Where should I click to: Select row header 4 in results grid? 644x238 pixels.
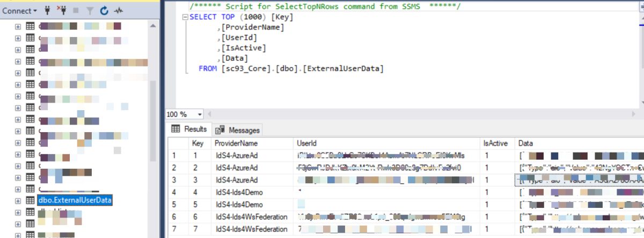coord(178,192)
